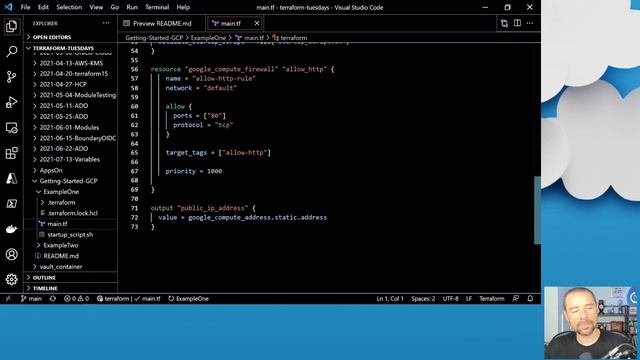The image size is (640, 360).
Task: Expand the Timeline section
Action: [70, 288]
